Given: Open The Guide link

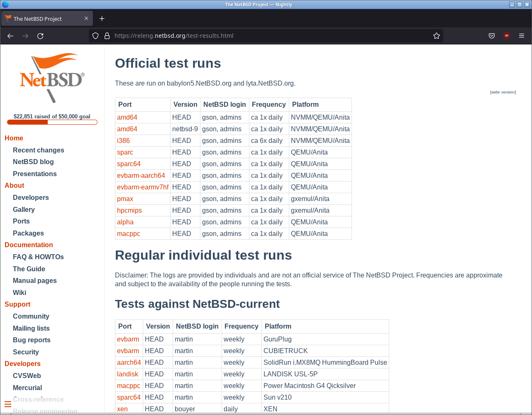Looking at the screenshot, I should tap(29, 269).
